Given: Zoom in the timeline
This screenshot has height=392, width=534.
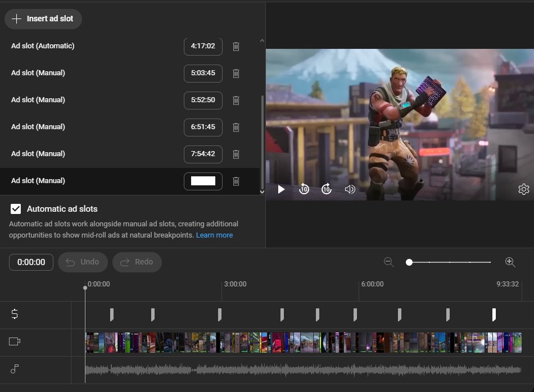Looking at the screenshot, I should point(510,262).
